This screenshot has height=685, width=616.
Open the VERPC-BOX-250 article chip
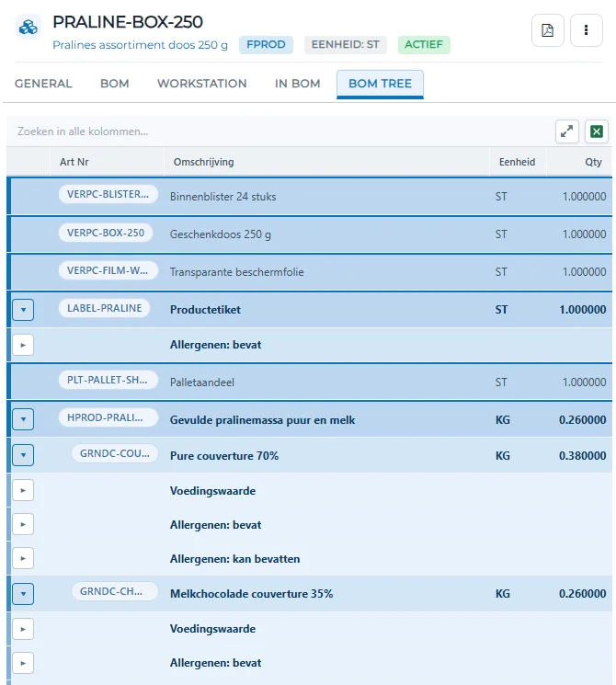pyautogui.click(x=106, y=233)
